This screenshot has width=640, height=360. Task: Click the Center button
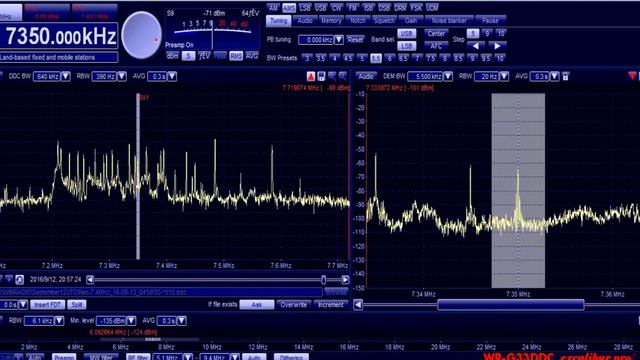(x=436, y=33)
